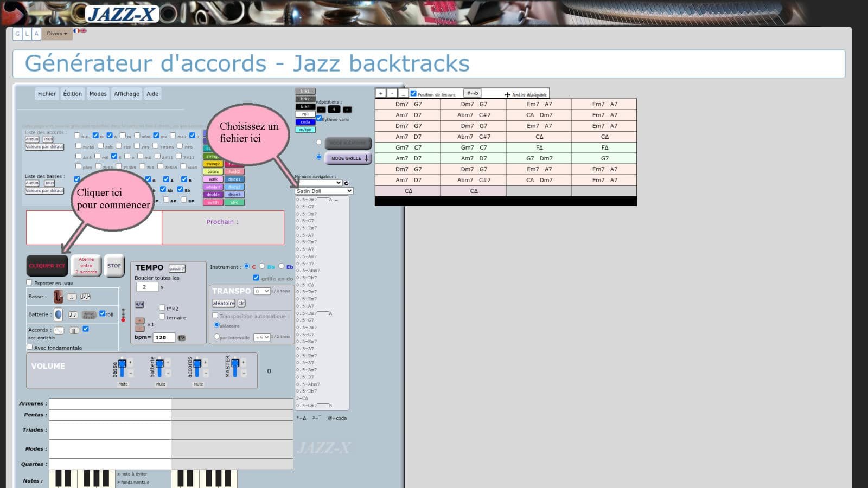
Task: Open the Mémoire navigateur dropdown
Action: [318, 183]
